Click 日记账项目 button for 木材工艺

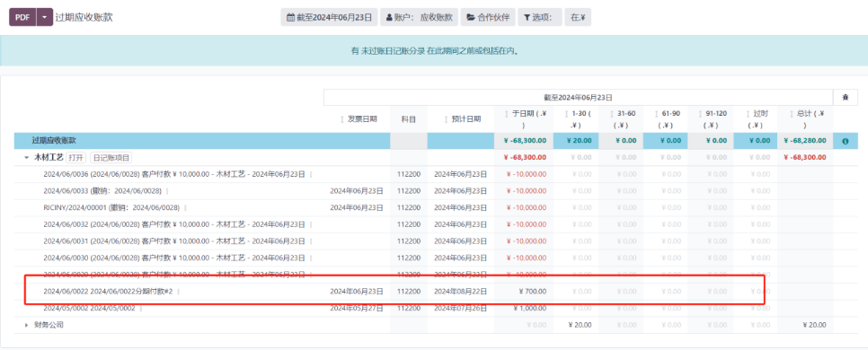(x=111, y=158)
